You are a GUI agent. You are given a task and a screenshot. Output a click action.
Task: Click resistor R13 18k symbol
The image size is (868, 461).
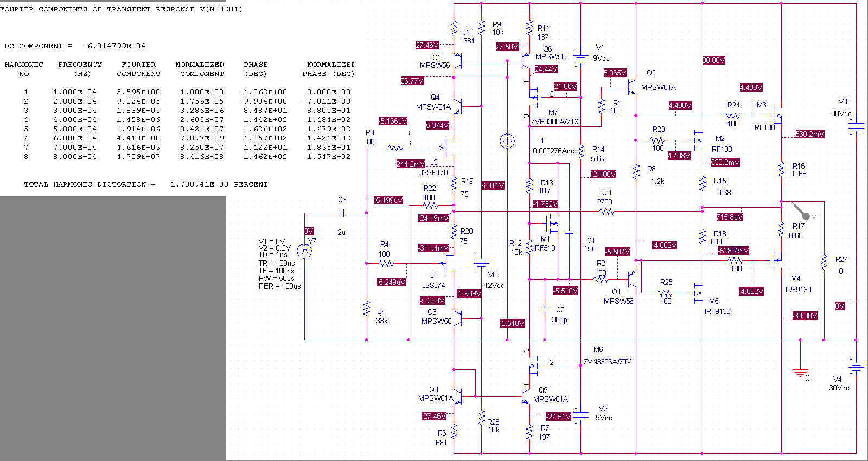tap(530, 187)
